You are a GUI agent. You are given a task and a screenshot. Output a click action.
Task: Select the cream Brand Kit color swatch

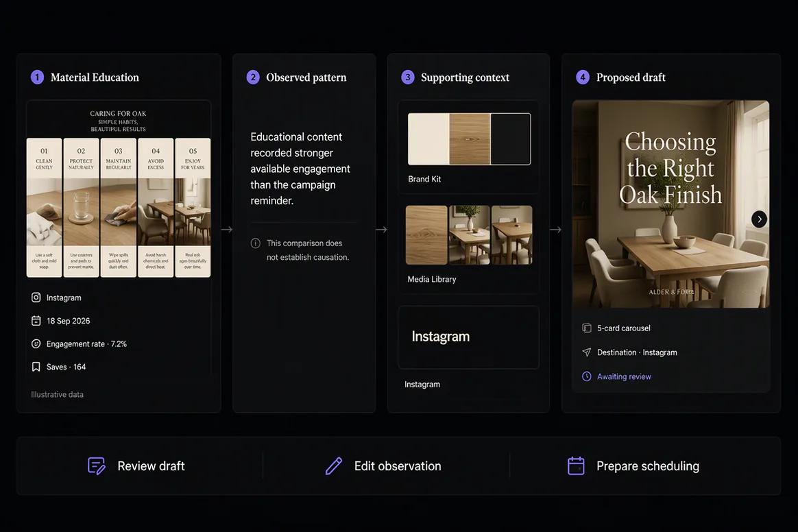428,139
